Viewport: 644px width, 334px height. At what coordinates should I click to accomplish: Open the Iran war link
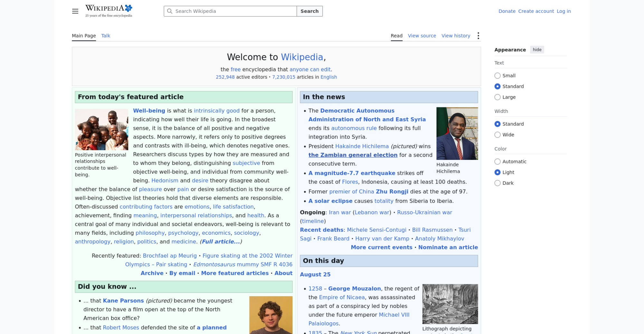[340, 212]
